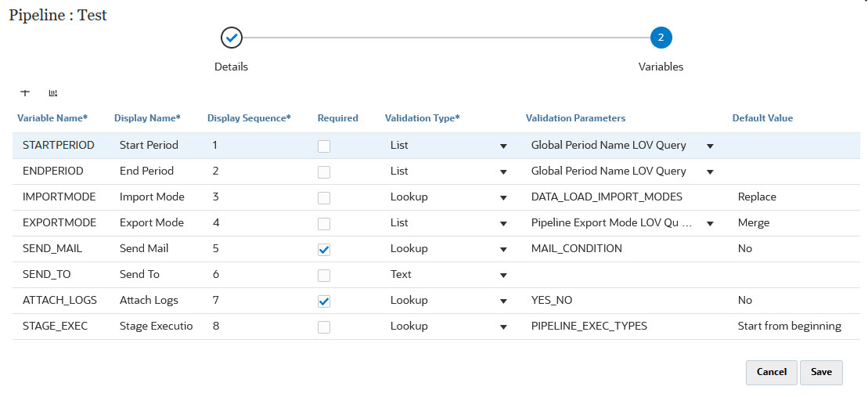Click the Default Value column header
This screenshot has width=868, height=397.
tap(762, 118)
